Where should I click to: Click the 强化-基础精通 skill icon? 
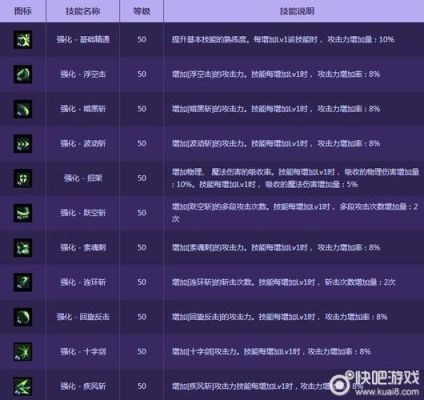(x=23, y=39)
